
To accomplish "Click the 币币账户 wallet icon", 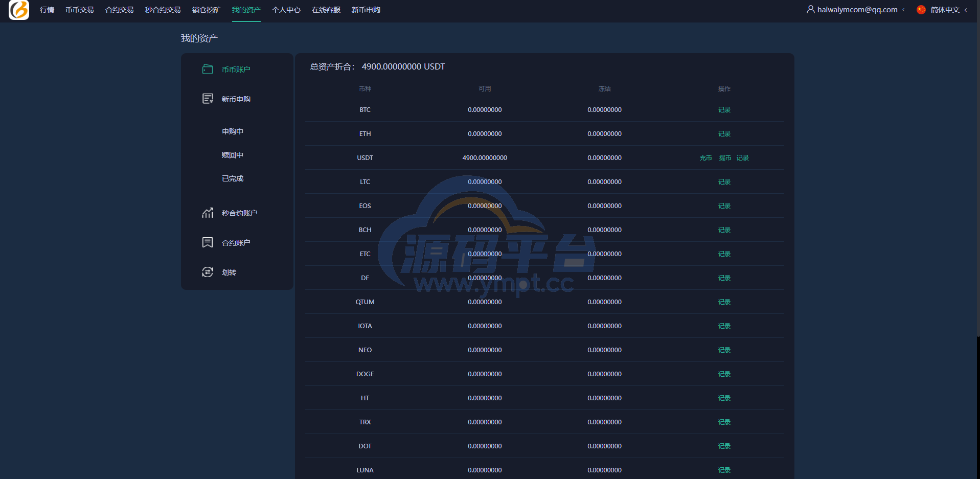I will (x=208, y=69).
